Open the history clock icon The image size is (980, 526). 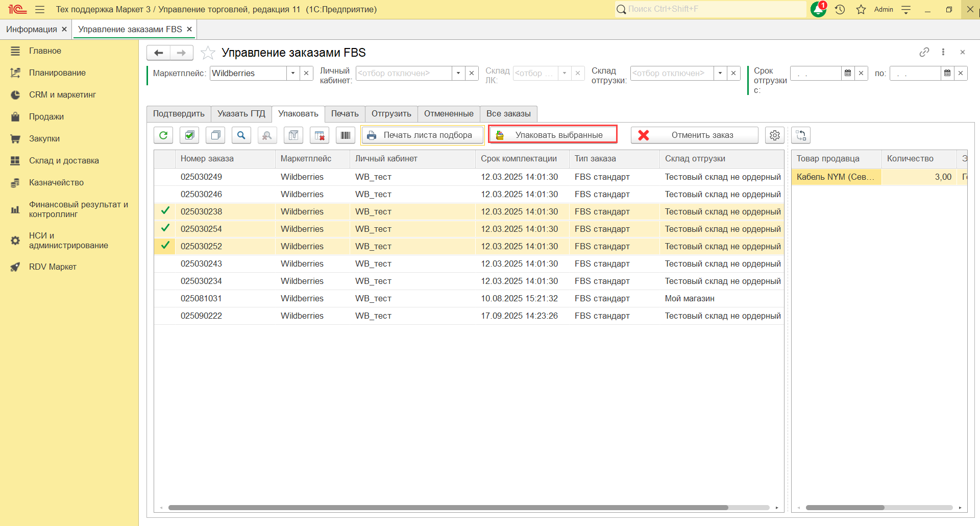840,9
